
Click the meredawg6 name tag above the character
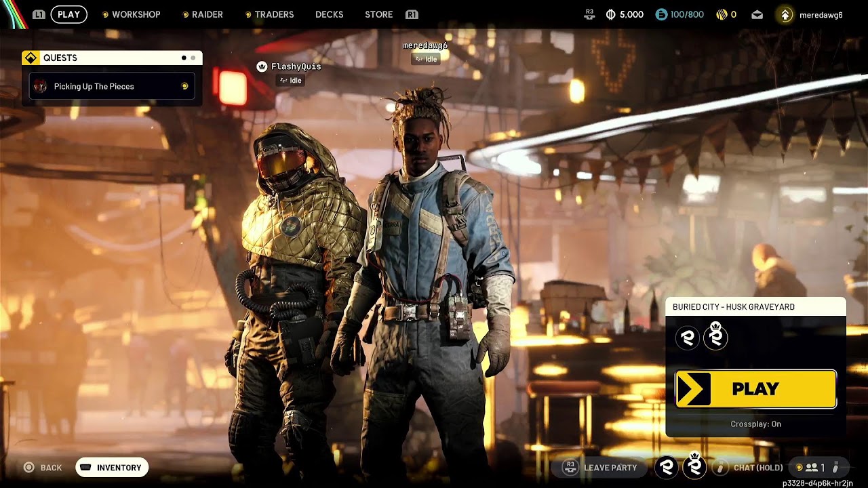click(425, 45)
